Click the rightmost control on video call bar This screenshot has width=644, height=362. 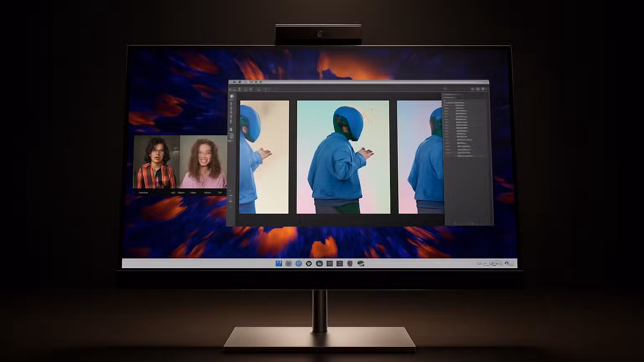(220, 193)
